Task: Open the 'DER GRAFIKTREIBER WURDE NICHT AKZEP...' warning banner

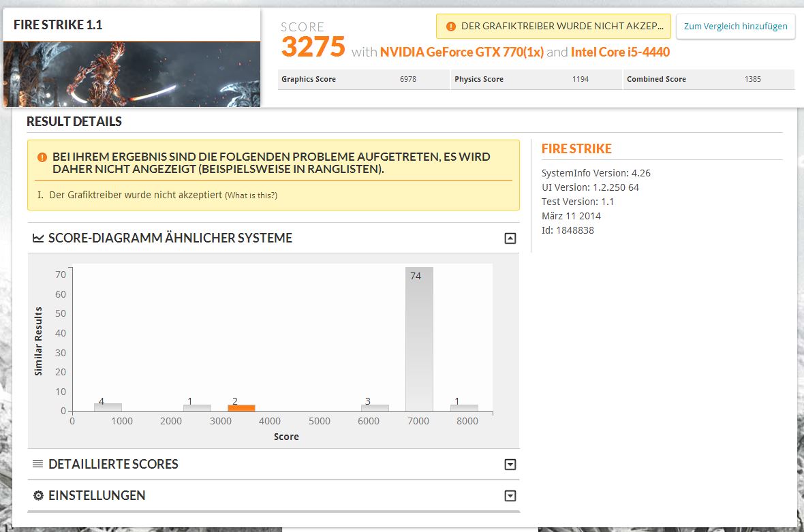Action: point(553,26)
